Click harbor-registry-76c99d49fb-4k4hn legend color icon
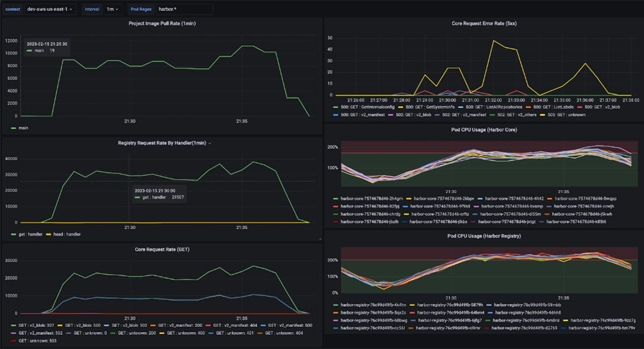Image resolution: width=644 pixels, height=349 pixels. [x=336, y=304]
